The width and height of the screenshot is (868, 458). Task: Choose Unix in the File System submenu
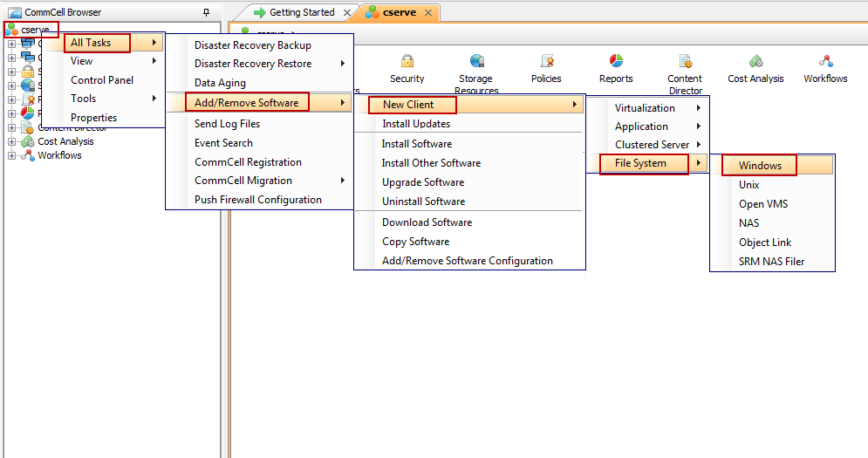tap(749, 185)
